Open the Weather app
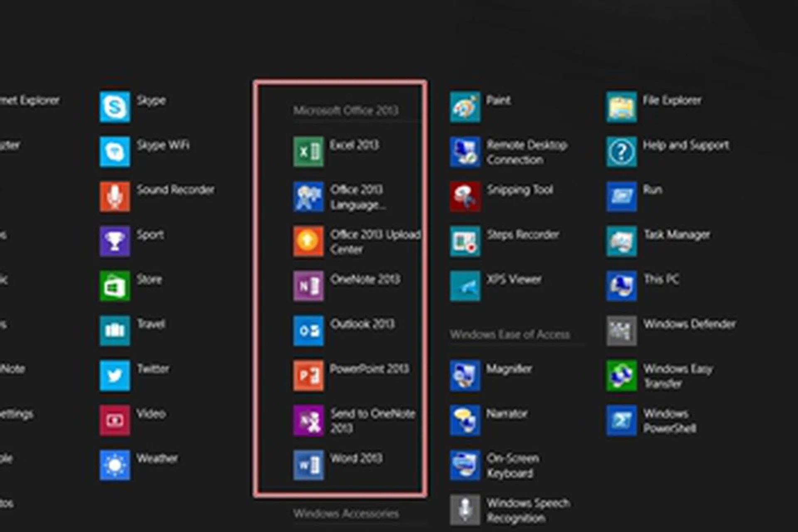This screenshot has height=532, width=798. click(158, 458)
